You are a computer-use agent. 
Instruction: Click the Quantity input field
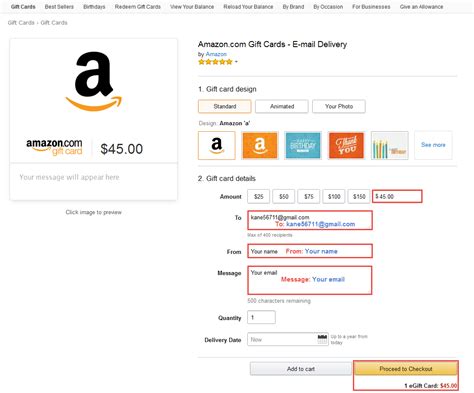261,317
